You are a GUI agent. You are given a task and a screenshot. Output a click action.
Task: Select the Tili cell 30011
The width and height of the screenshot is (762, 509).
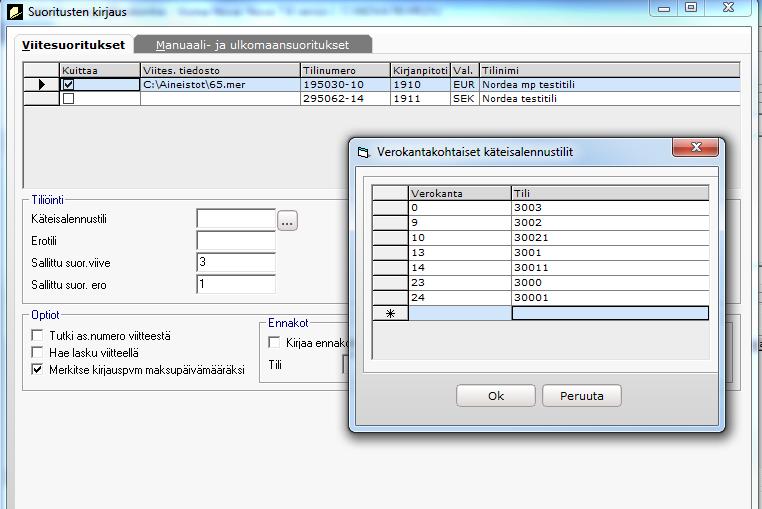point(610,268)
